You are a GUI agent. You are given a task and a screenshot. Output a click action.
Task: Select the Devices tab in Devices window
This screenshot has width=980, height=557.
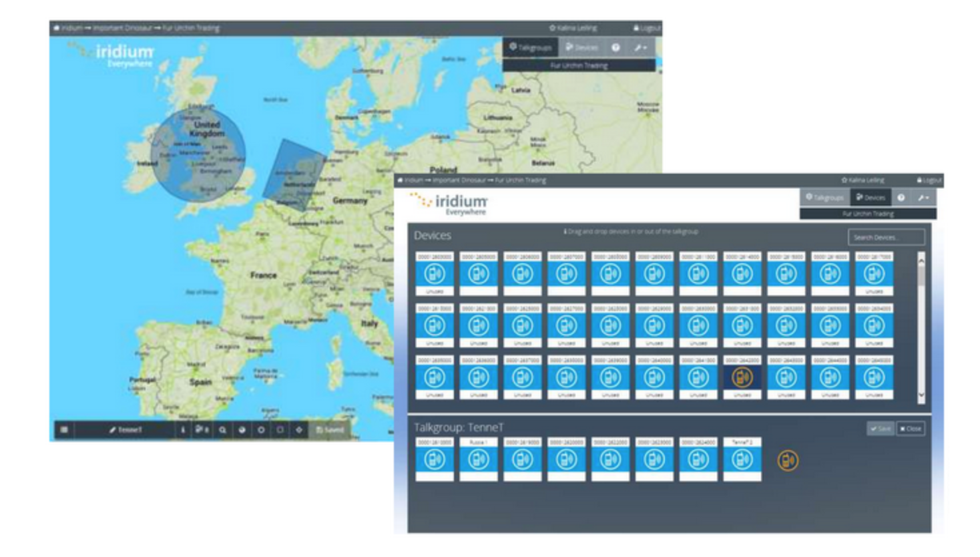871,198
